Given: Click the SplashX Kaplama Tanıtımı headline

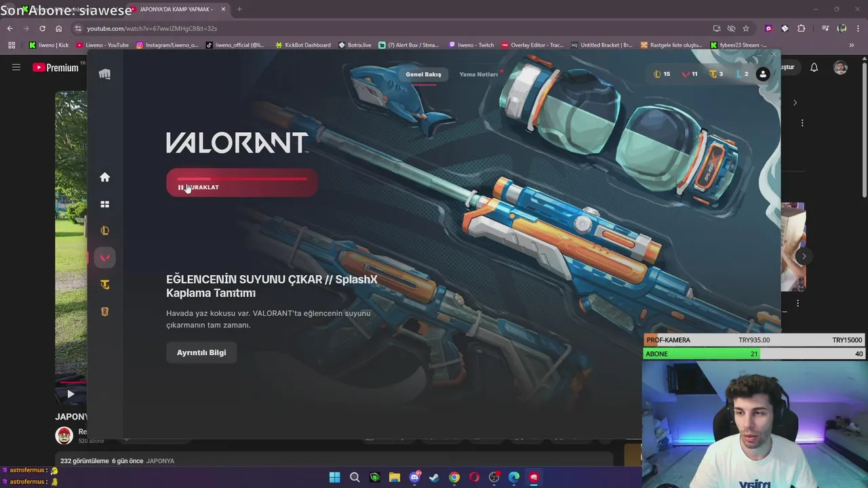Looking at the screenshot, I should coord(272,286).
